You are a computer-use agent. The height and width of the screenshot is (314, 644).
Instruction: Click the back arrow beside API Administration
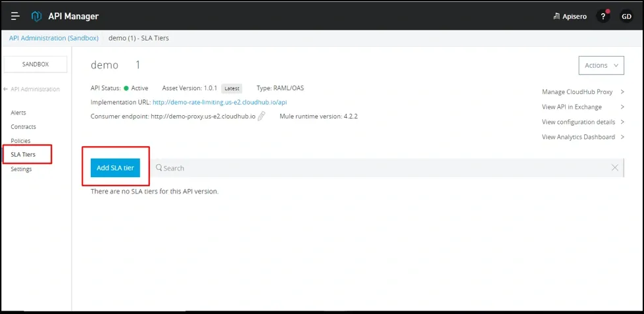(5, 89)
